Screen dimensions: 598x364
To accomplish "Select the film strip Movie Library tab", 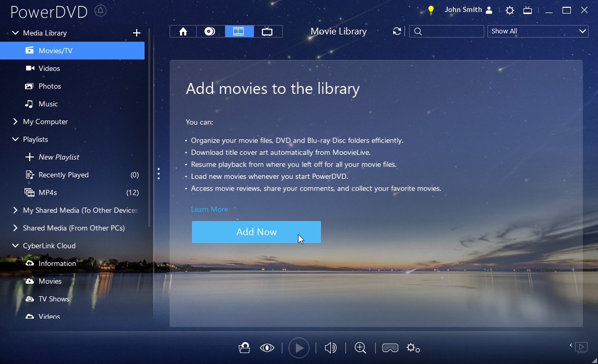I will (239, 31).
